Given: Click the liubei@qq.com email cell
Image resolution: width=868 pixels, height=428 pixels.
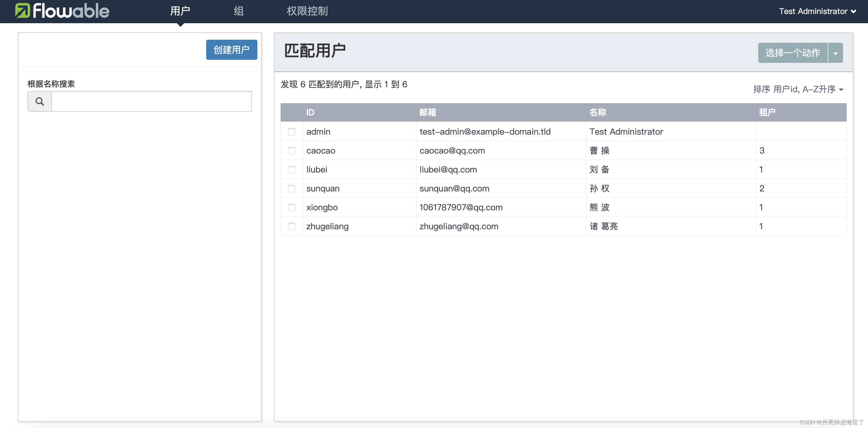Looking at the screenshot, I should coord(501,169).
